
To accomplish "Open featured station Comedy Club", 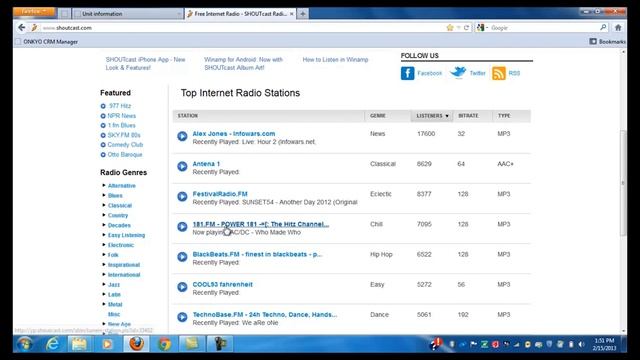I will [125, 144].
